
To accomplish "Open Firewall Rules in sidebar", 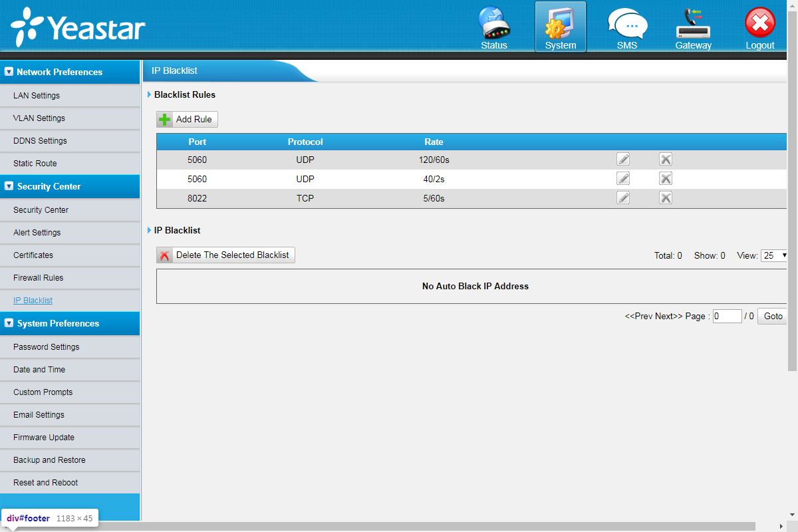I will click(x=39, y=278).
